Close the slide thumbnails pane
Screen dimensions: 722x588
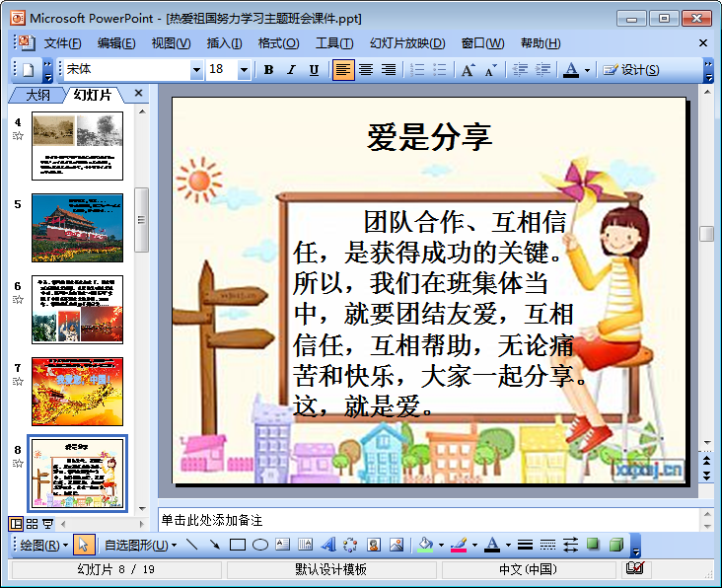pos(138,94)
